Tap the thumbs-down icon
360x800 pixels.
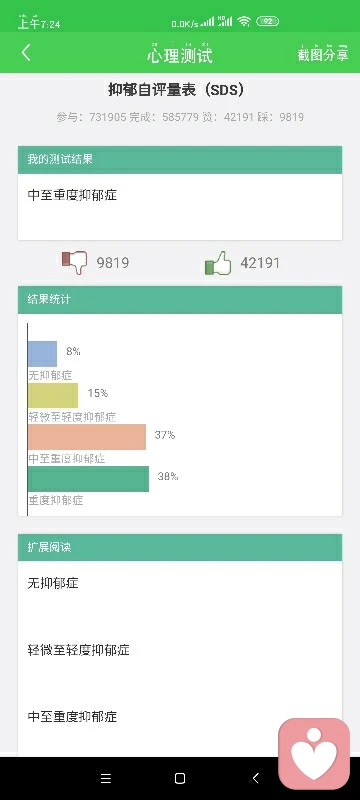[x=74, y=263]
